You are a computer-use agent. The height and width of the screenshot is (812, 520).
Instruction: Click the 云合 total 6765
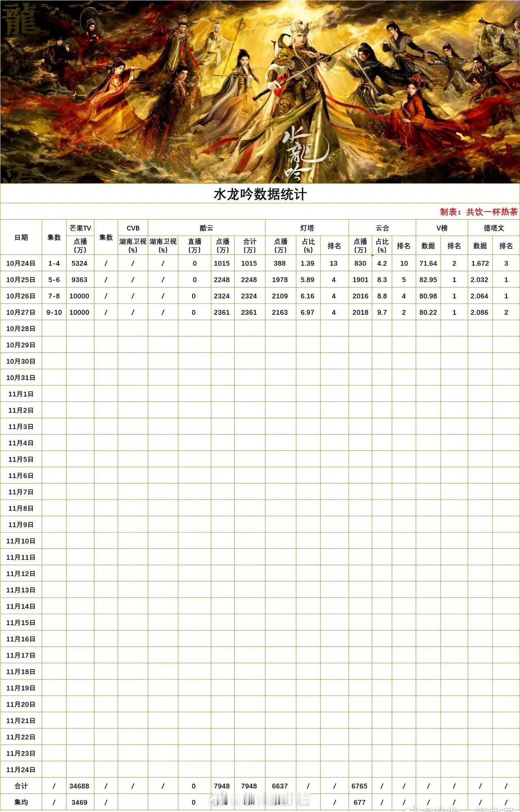[x=360, y=786]
